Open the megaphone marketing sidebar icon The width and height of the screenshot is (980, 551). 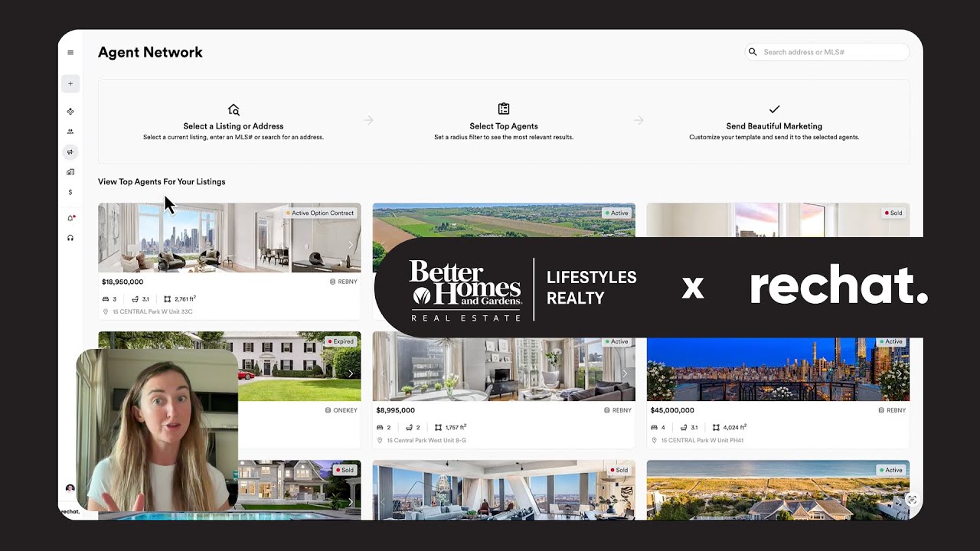pyautogui.click(x=70, y=152)
